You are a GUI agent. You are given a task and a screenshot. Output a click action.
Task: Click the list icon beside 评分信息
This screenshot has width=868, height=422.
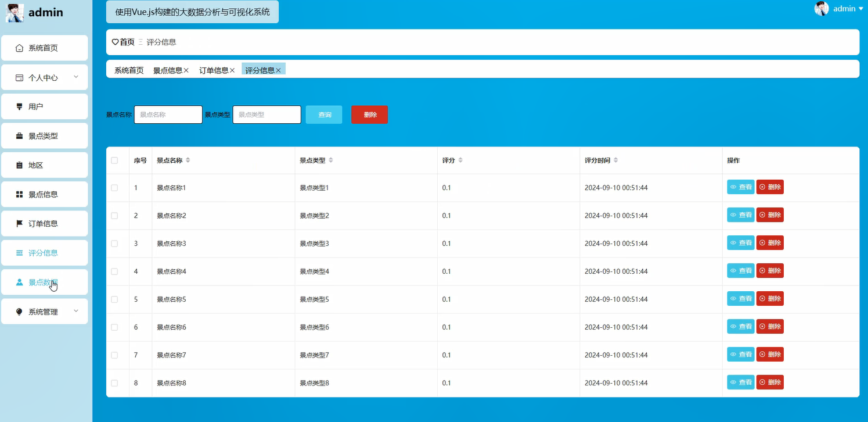[x=19, y=253]
